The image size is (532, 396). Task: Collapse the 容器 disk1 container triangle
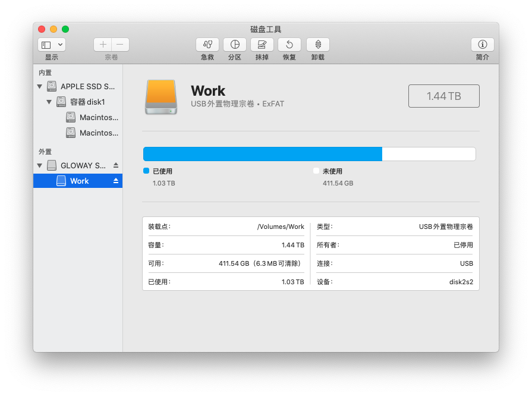coord(49,102)
